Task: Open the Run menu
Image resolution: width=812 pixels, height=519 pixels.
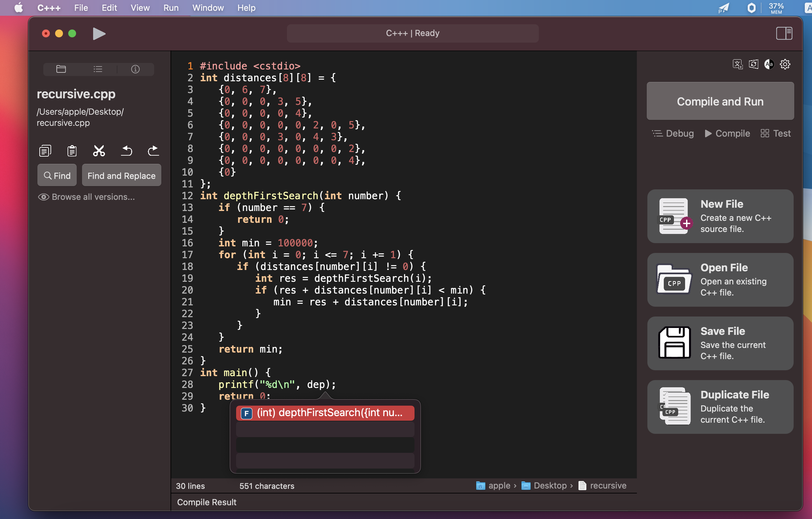Action: (x=171, y=8)
